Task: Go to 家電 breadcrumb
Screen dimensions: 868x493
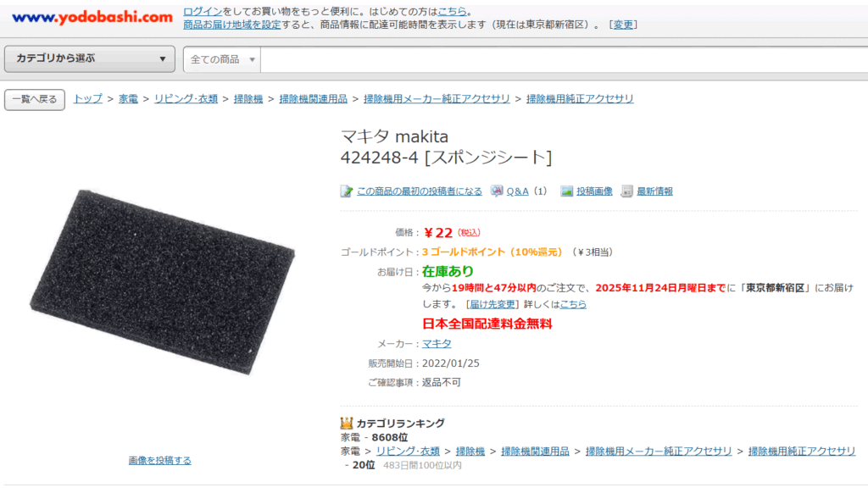Action: 129,99
